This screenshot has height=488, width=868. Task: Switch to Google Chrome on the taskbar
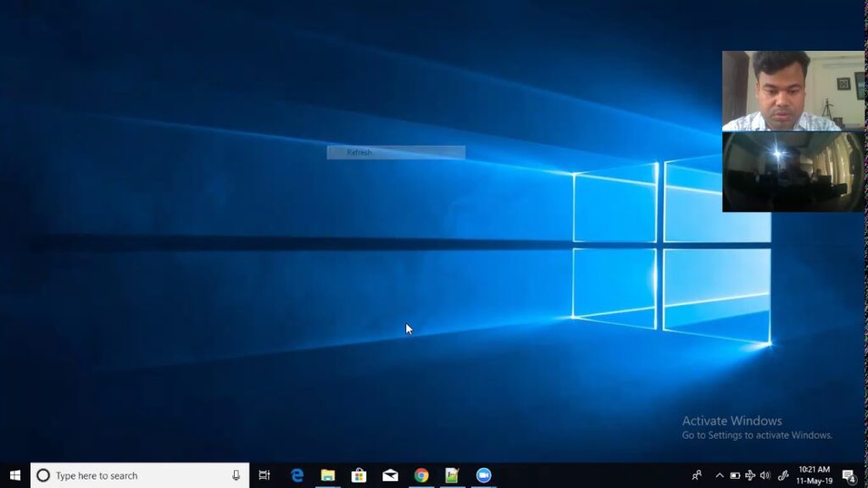421,475
